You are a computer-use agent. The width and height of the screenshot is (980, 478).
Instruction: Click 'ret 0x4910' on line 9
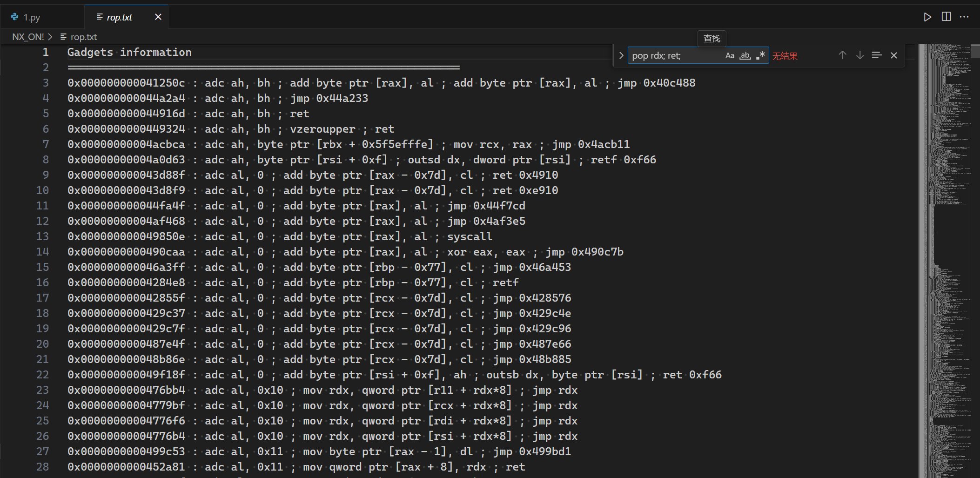point(525,175)
